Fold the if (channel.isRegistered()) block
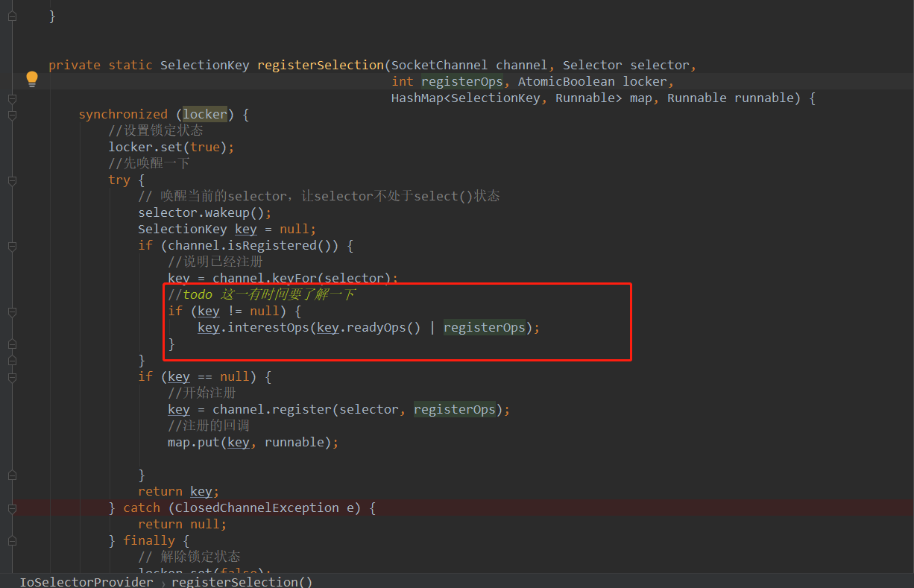 [x=12, y=246]
